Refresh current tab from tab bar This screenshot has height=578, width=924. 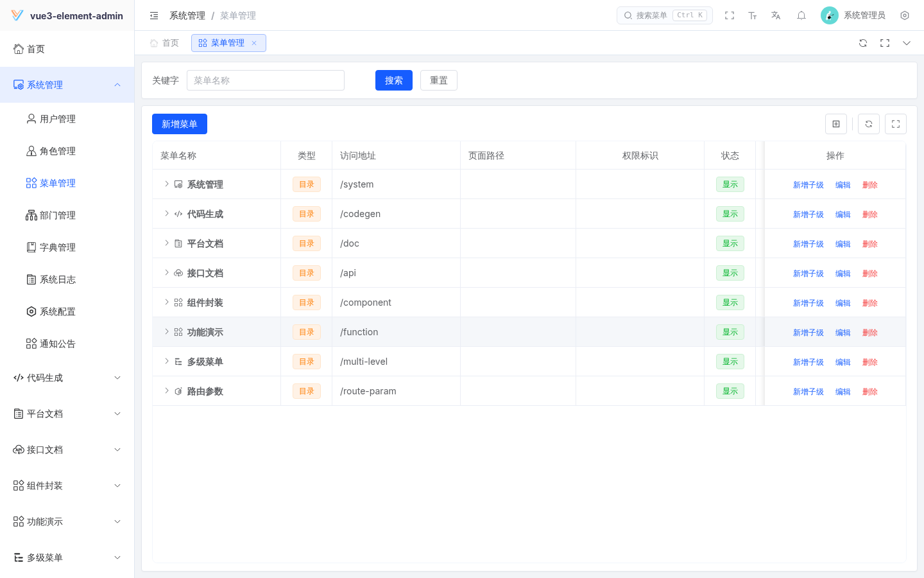tap(863, 43)
